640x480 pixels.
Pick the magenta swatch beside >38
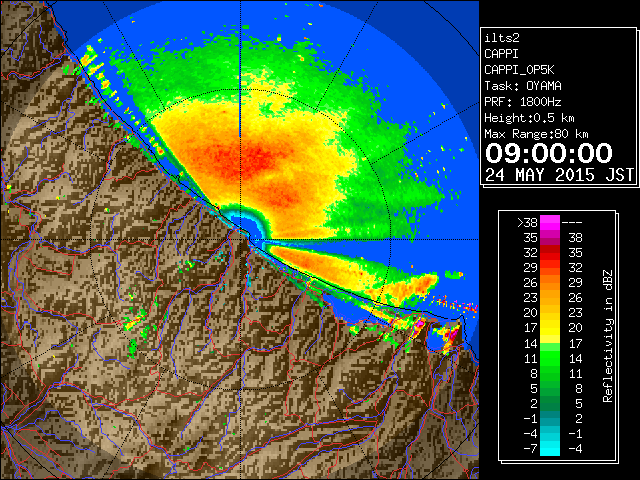550,223
